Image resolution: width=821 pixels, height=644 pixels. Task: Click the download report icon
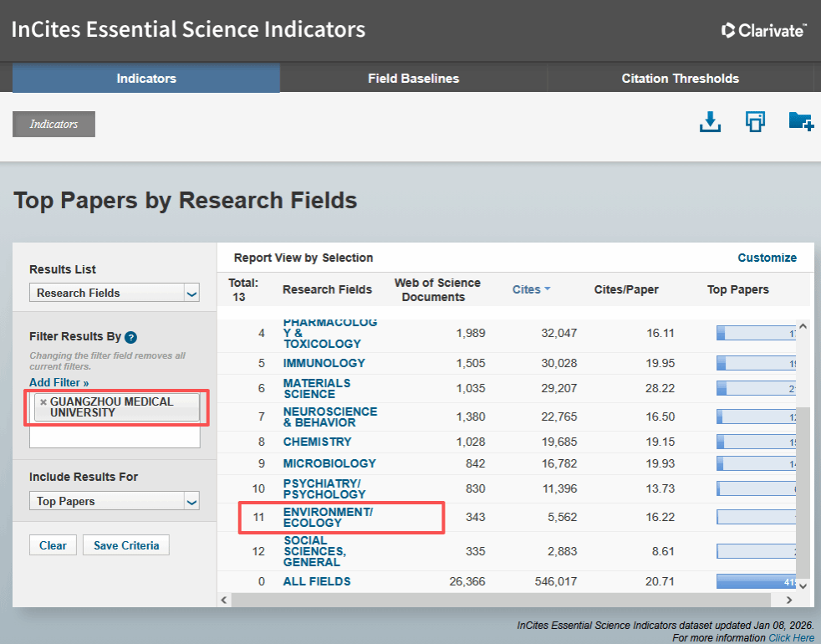[710, 122]
